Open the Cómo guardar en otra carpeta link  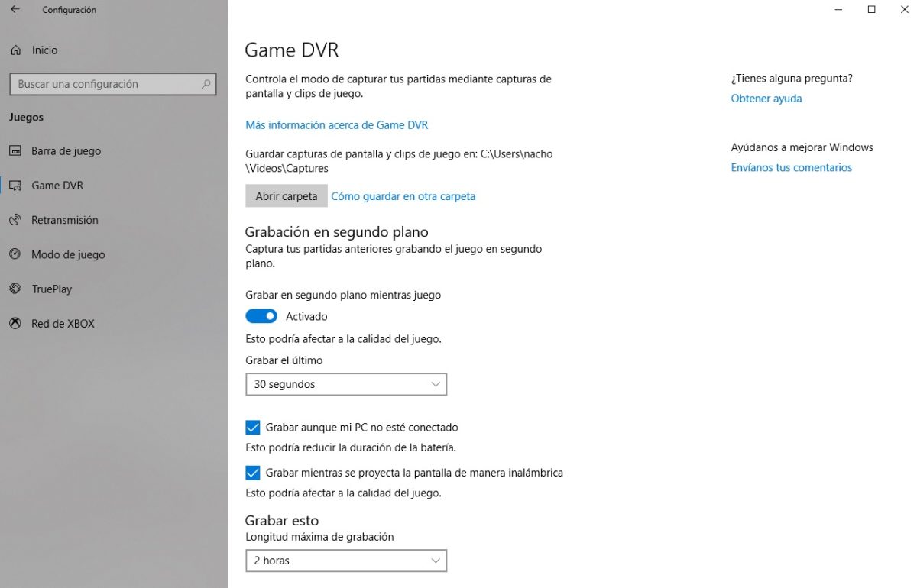[403, 195]
